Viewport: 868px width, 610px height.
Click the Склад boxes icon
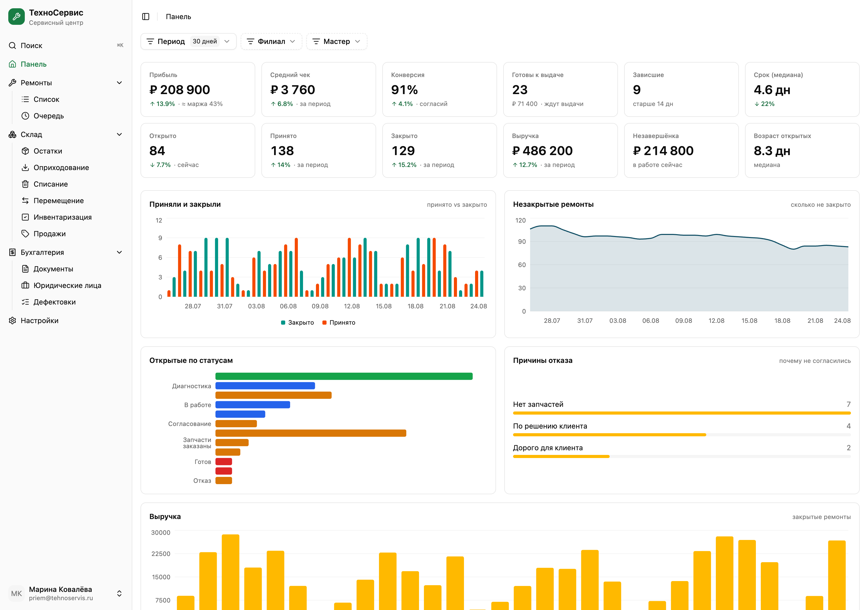coord(12,134)
